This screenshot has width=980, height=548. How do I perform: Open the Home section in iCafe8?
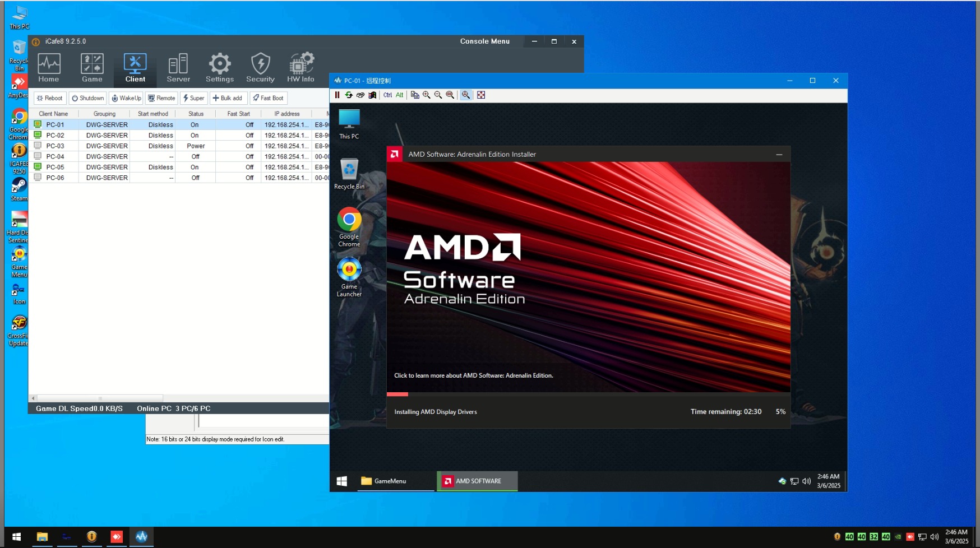49,68
